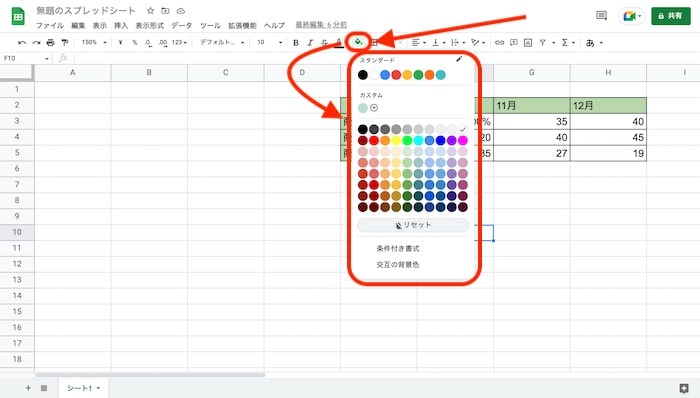700x398 pixels.
Task: Click the insert link icon
Action: pyautogui.click(x=500, y=42)
